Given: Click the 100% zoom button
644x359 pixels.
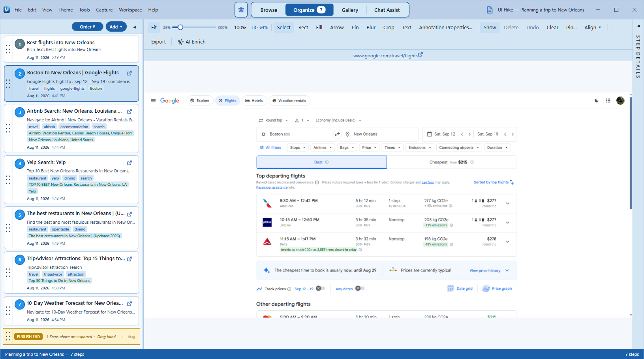Looking at the screenshot, I should (240, 28).
